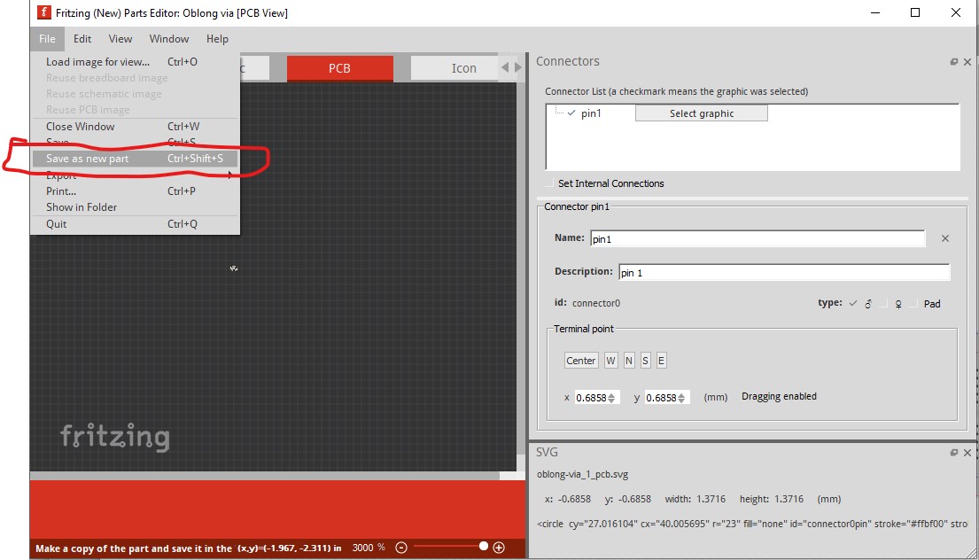Set terminal point to W
The image size is (979, 560).
pos(610,361)
